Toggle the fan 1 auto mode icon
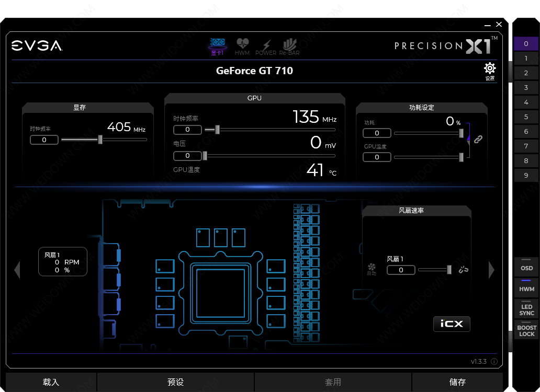The image size is (540, 392). (x=372, y=269)
